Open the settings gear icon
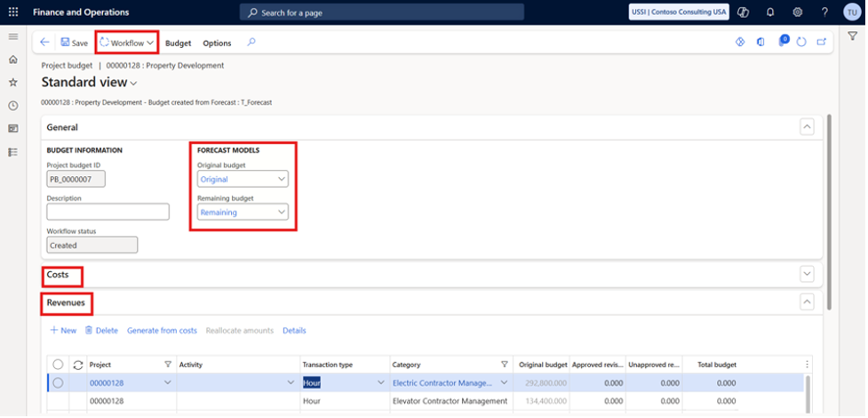The width and height of the screenshot is (868, 418). click(797, 12)
